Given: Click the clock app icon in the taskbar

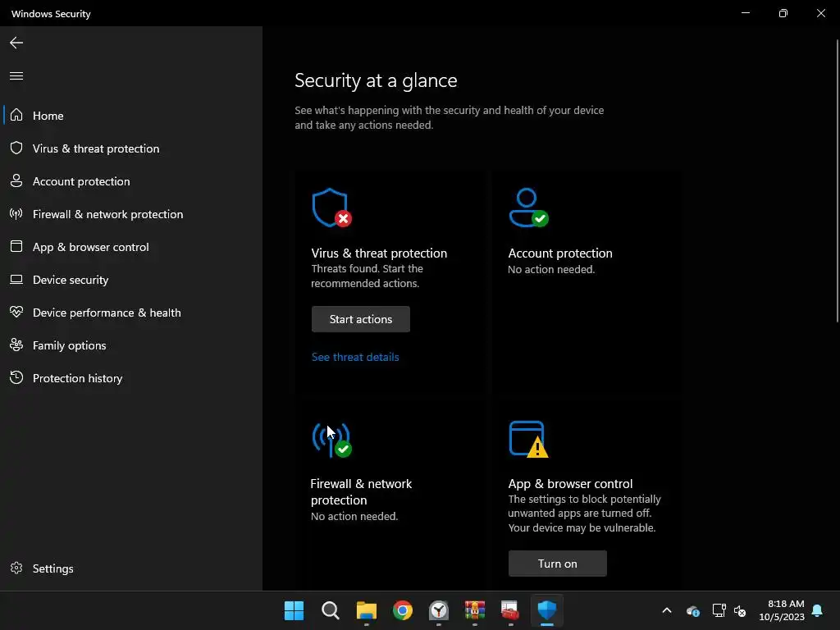Looking at the screenshot, I should (439, 610).
